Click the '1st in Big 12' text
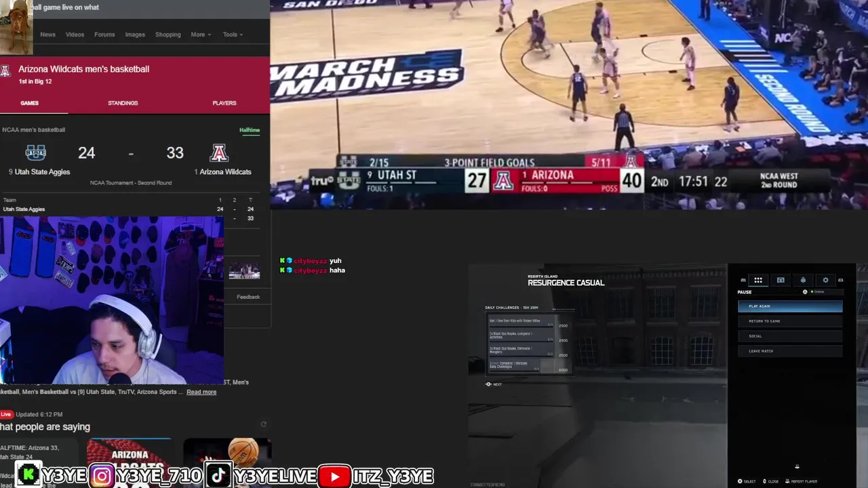 tap(35, 81)
